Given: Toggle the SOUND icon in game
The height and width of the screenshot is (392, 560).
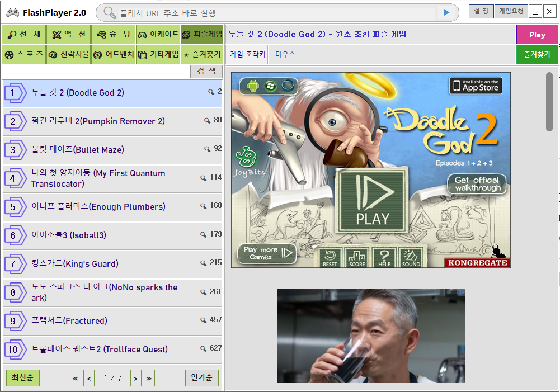Looking at the screenshot, I should click(411, 257).
